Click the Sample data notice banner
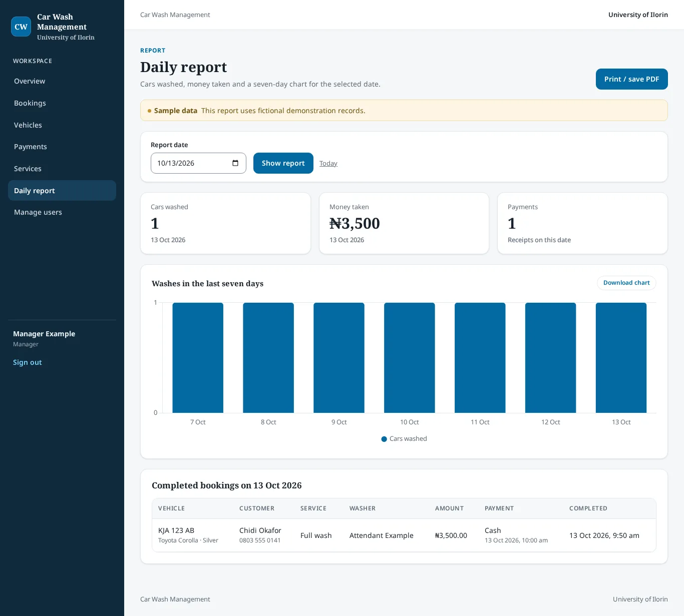 tap(404, 111)
